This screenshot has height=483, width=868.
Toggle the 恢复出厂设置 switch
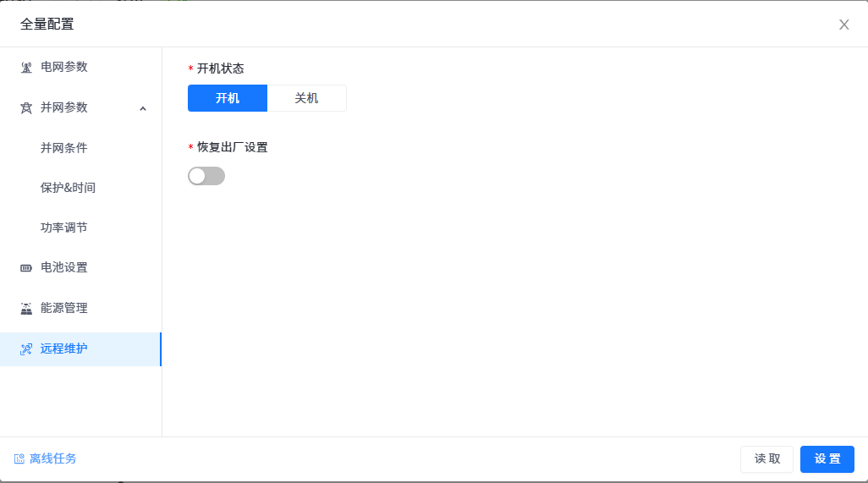[206, 176]
